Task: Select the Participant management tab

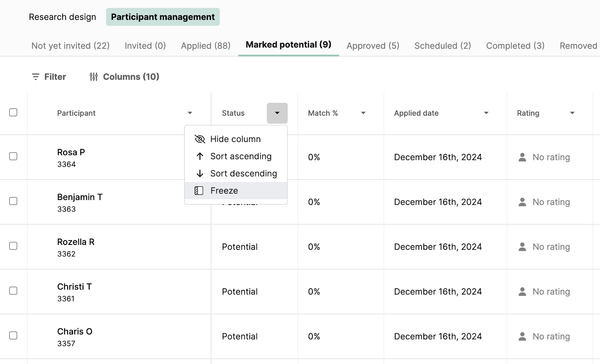Action: click(163, 17)
